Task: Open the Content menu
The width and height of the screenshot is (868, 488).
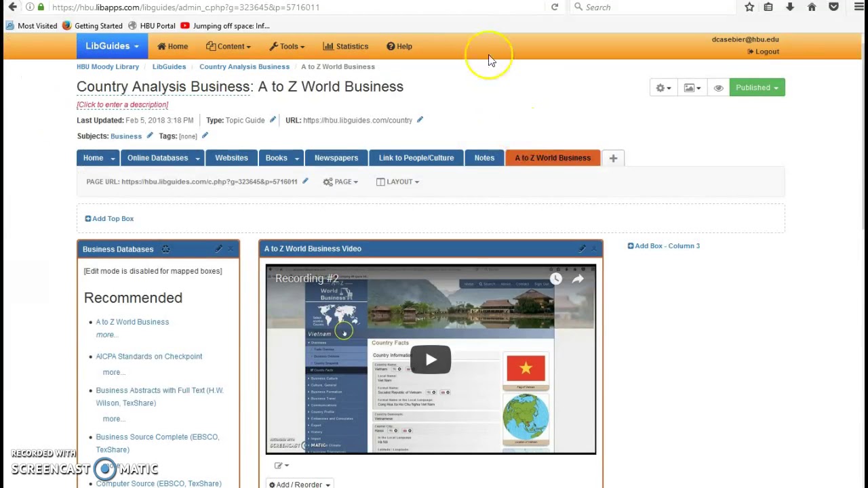Action: click(229, 46)
